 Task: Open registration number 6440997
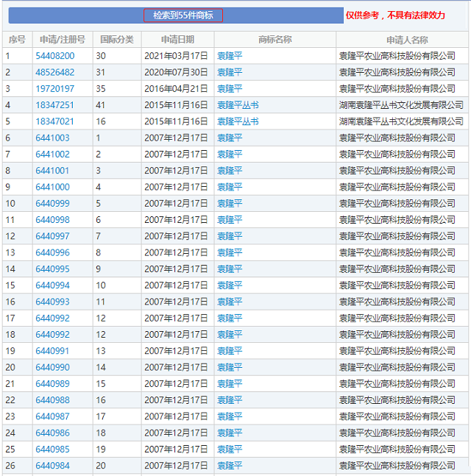(x=52, y=236)
